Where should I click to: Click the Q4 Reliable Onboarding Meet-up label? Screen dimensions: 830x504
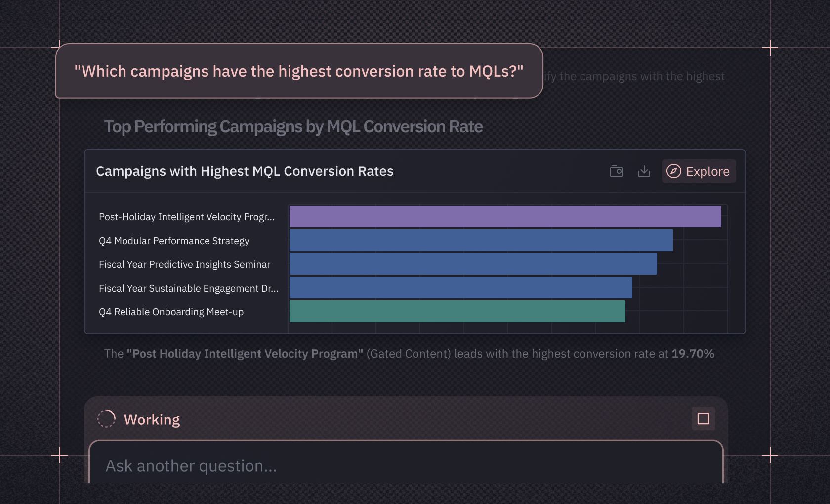[171, 312]
